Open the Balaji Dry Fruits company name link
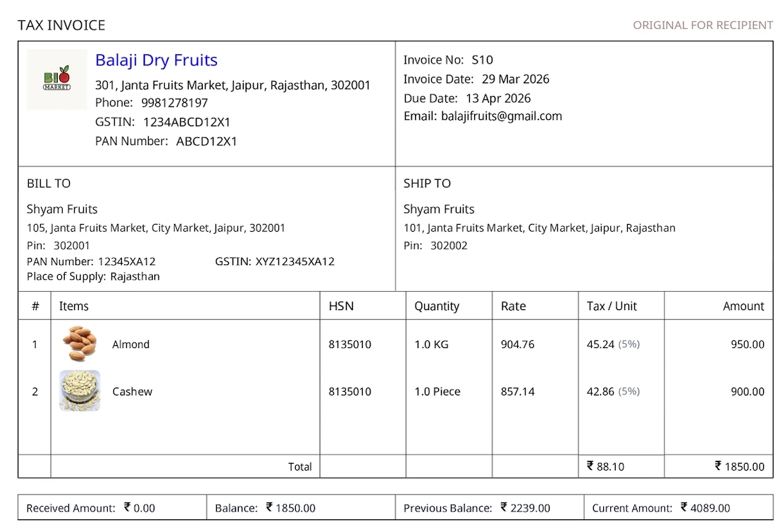 pyautogui.click(x=156, y=60)
